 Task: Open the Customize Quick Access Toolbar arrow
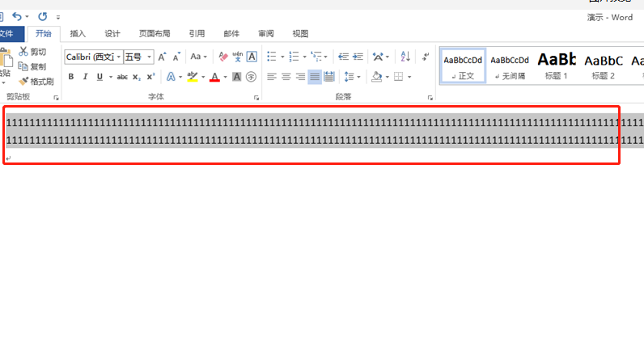58,17
